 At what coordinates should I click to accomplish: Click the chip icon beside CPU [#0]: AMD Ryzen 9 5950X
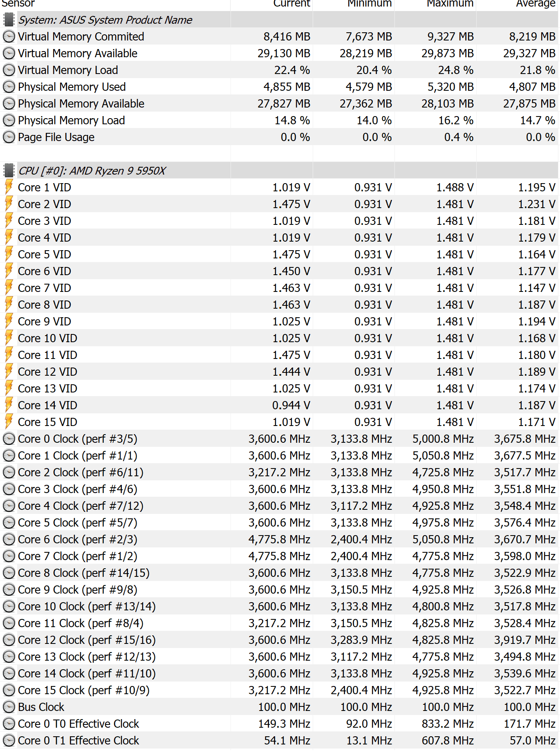(x=9, y=170)
